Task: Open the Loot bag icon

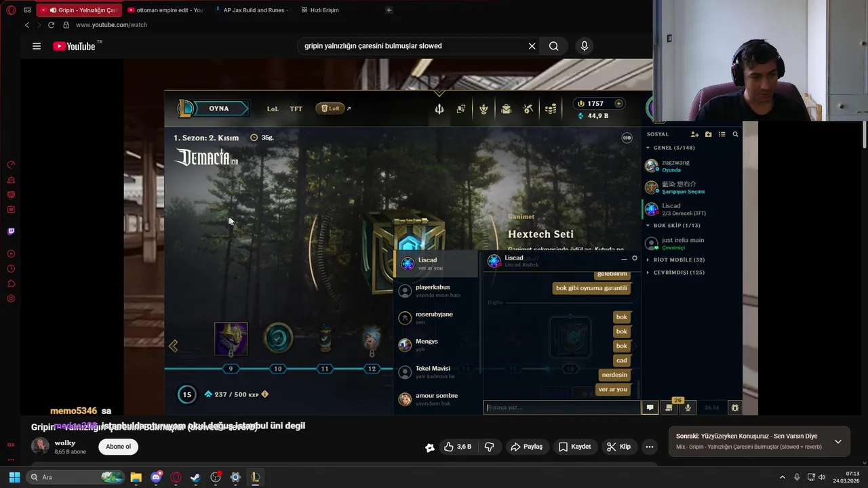Action: tap(506, 108)
